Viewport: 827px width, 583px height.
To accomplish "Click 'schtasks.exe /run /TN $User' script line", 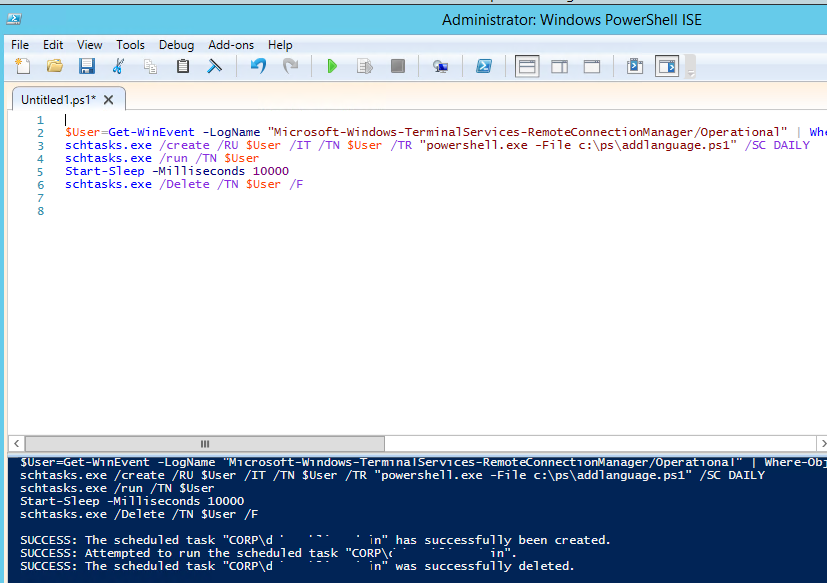I will tap(162, 158).
